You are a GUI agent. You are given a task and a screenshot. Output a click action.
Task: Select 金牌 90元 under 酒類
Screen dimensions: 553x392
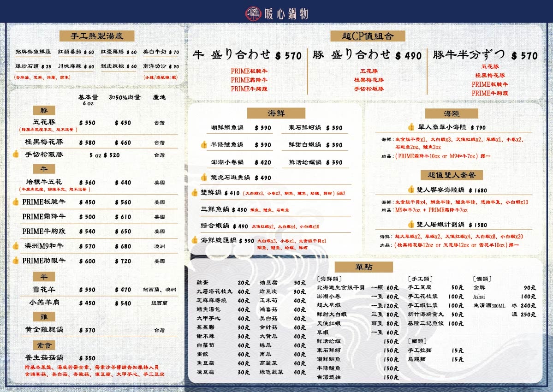pyautogui.click(x=504, y=287)
